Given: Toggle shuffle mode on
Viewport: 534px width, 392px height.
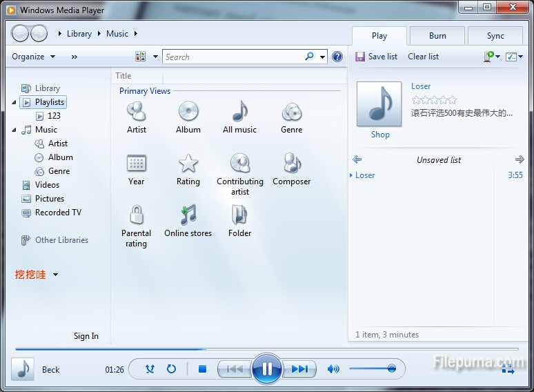Looking at the screenshot, I should (x=150, y=369).
